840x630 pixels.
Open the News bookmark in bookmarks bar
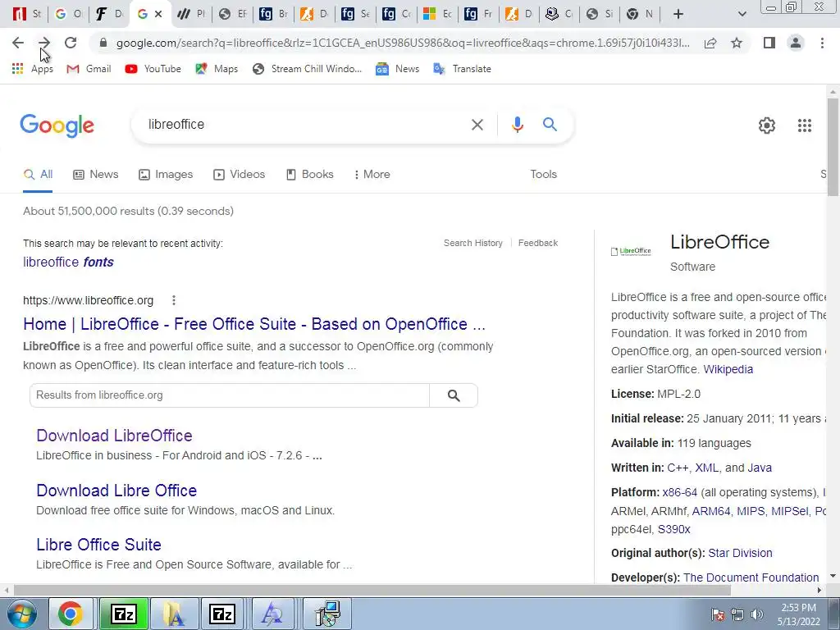[397, 69]
